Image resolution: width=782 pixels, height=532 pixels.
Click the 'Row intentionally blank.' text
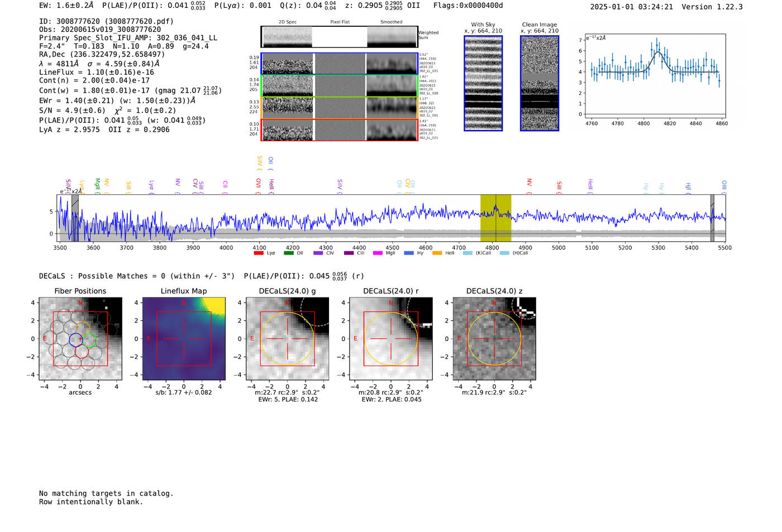click(91, 502)
